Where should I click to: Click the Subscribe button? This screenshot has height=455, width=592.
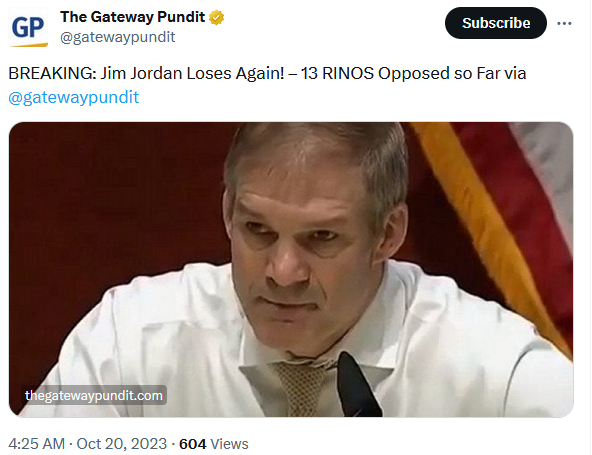(x=496, y=23)
